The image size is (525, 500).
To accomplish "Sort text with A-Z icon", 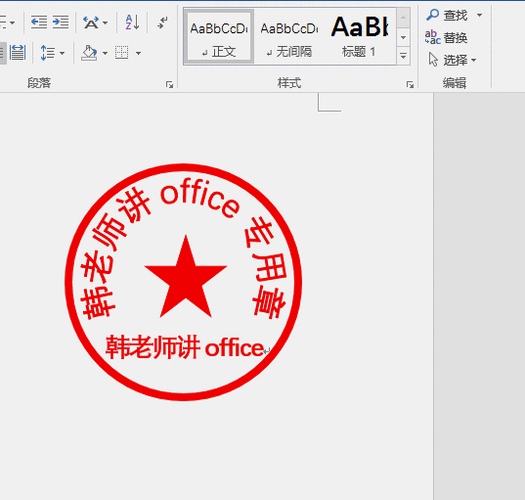I will [x=132, y=23].
